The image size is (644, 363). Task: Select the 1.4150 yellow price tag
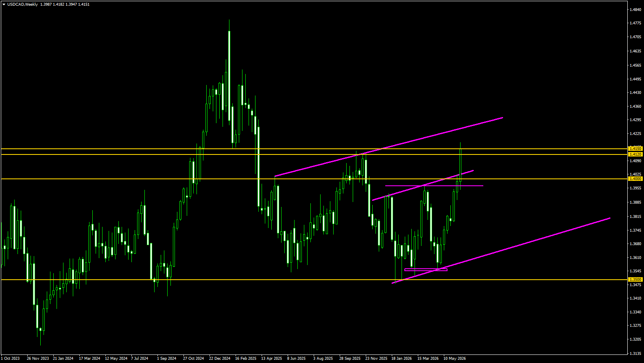[x=635, y=149]
